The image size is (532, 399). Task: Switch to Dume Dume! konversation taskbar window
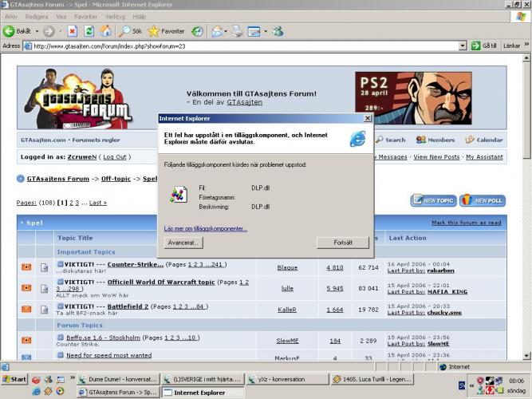pos(118,379)
